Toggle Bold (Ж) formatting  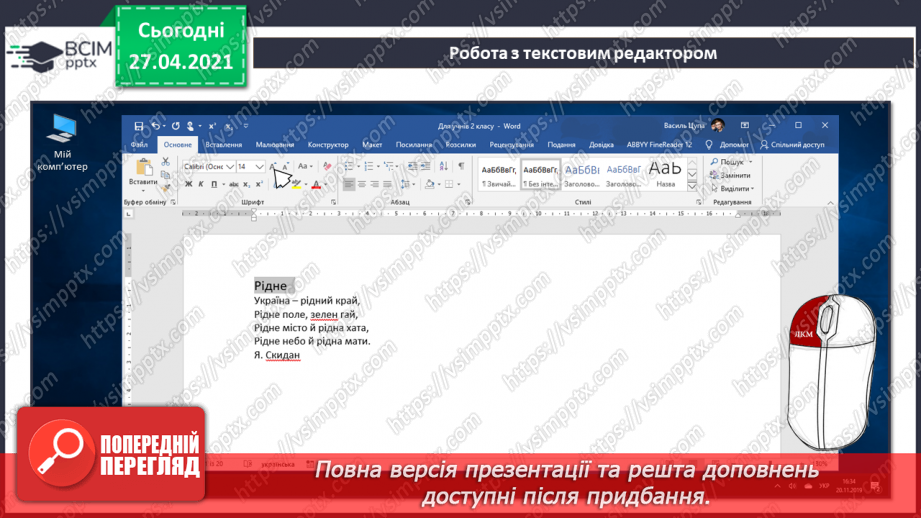pos(189,184)
